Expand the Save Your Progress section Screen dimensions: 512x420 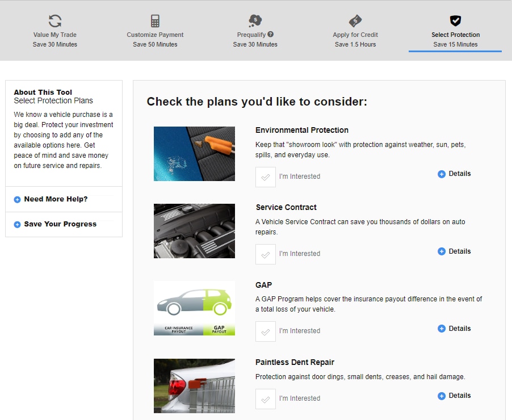(x=64, y=224)
